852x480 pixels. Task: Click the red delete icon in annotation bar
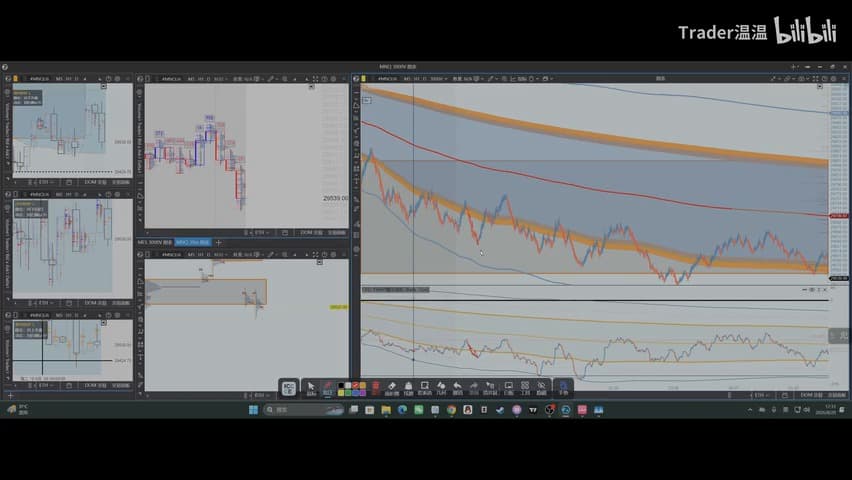(x=375, y=388)
